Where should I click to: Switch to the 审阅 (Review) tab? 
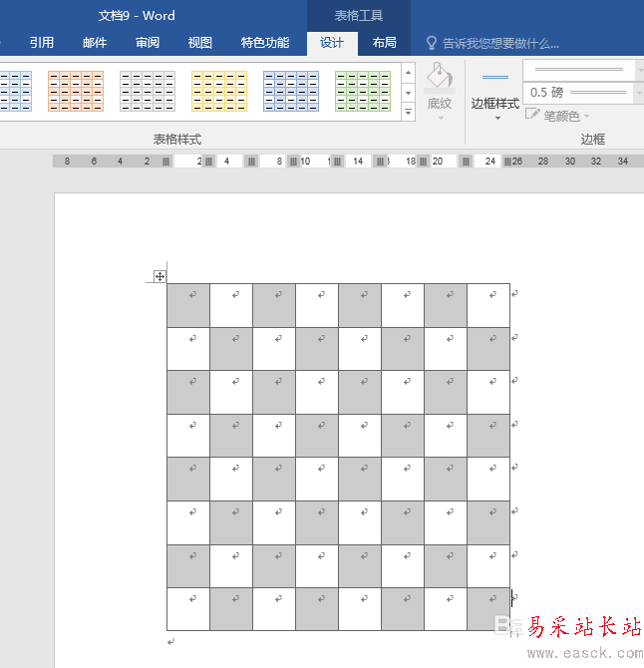(148, 43)
